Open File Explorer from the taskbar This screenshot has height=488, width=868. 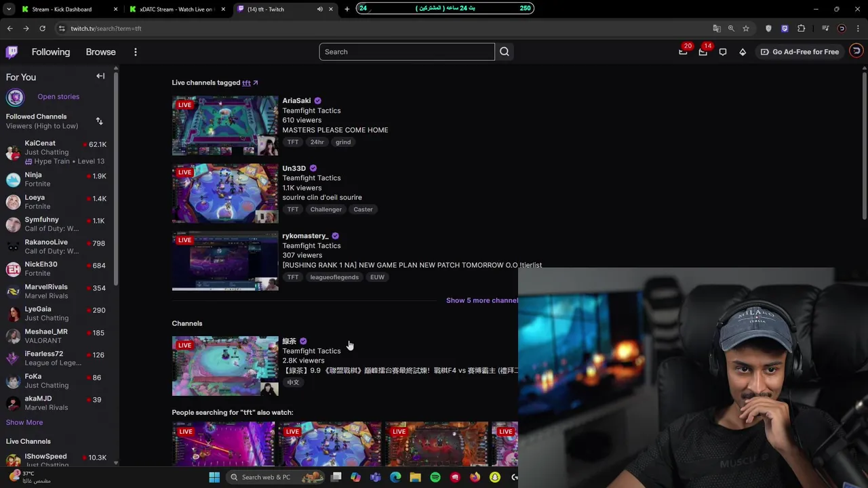[416, 477]
